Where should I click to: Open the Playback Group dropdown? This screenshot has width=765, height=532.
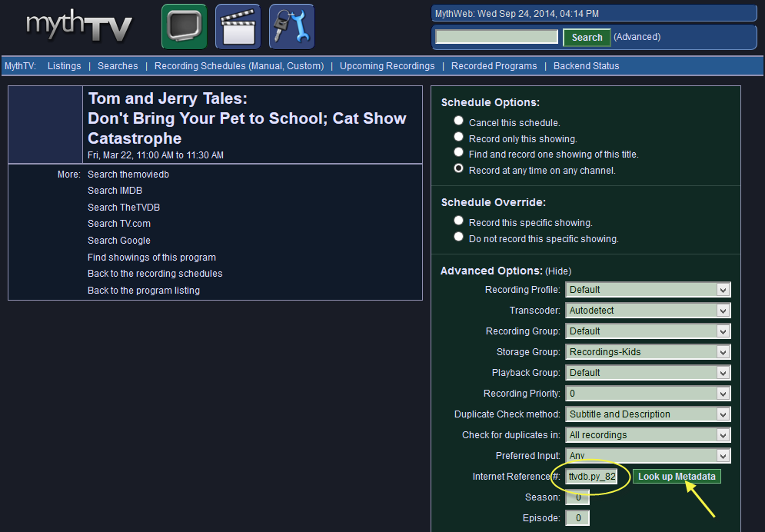pyautogui.click(x=648, y=373)
